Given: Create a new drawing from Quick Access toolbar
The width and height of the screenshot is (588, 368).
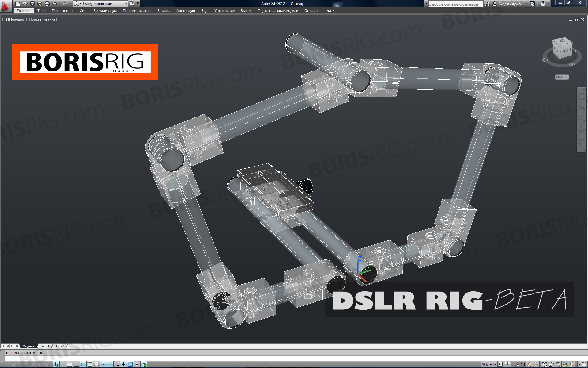Looking at the screenshot, I should tap(18, 4).
